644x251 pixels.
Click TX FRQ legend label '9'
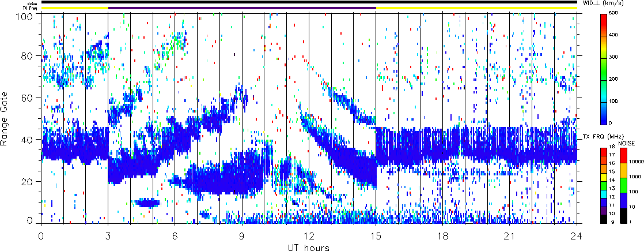[x=612, y=222]
